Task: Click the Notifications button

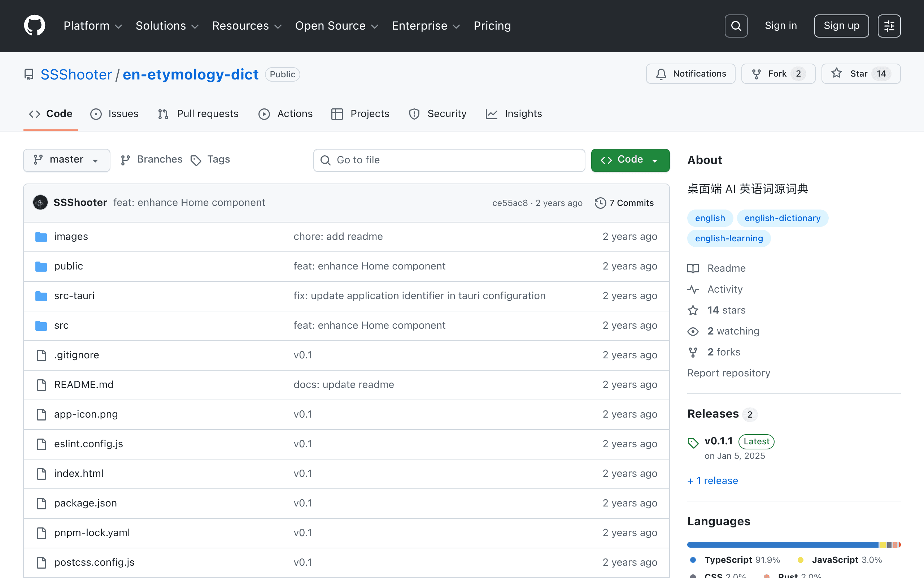Action: point(690,74)
